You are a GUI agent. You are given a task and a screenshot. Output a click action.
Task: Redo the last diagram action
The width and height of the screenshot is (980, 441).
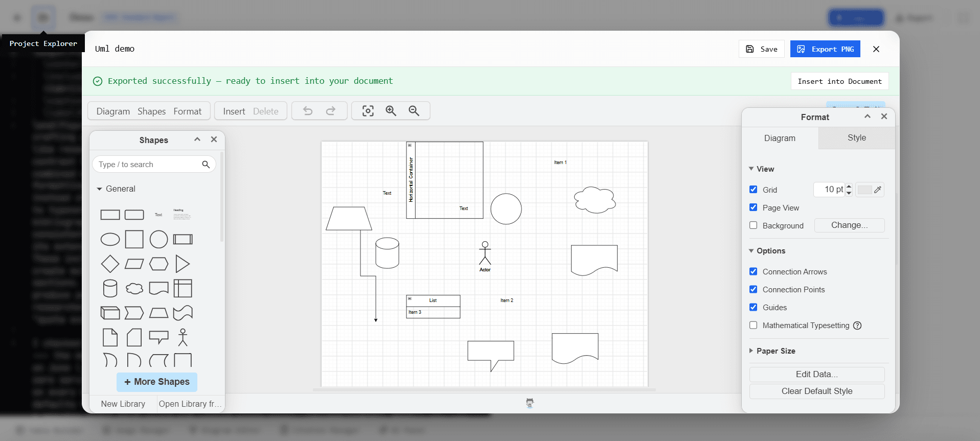tap(331, 111)
